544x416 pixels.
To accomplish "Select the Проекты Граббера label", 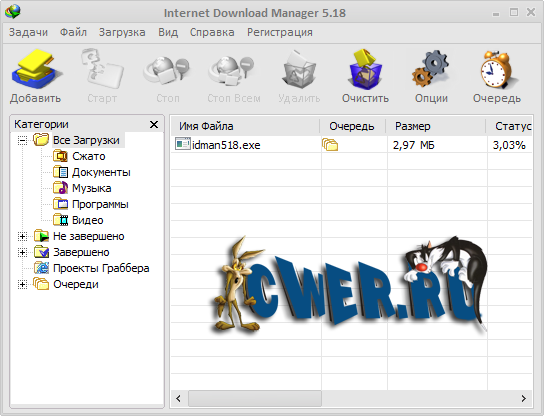I will tap(101, 268).
